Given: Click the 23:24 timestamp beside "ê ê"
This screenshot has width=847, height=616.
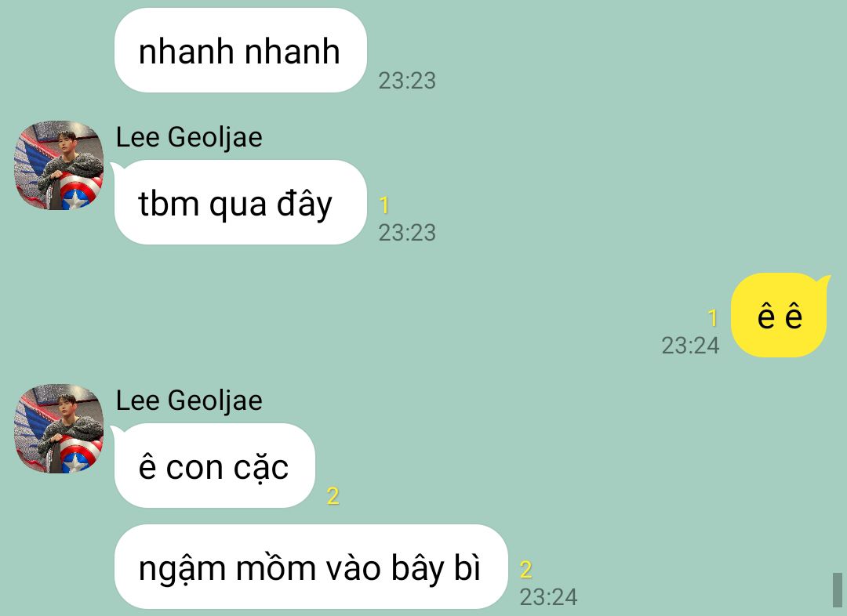Looking at the screenshot, I should click(x=690, y=346).
